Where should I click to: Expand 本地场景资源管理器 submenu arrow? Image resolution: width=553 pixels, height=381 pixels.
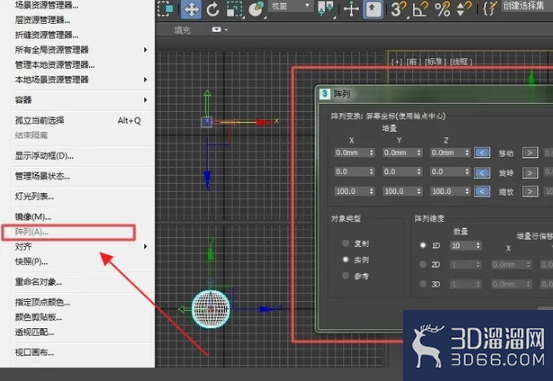coord(145,80)
